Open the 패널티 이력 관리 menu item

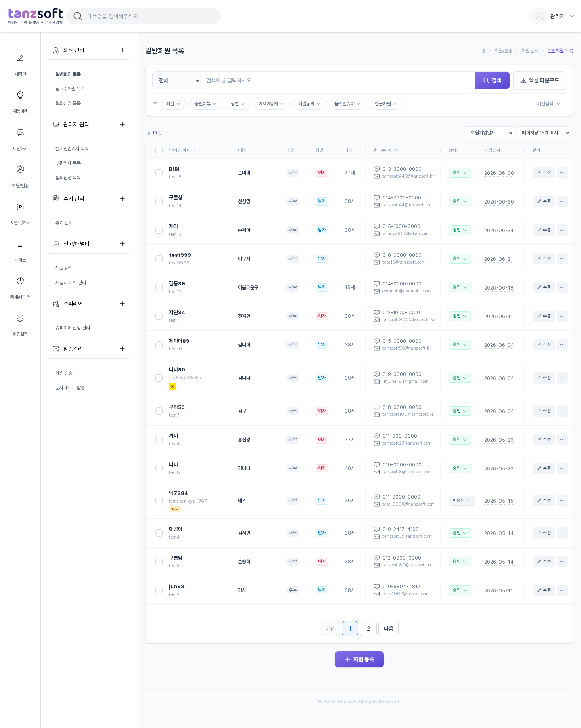pos(71,283)
